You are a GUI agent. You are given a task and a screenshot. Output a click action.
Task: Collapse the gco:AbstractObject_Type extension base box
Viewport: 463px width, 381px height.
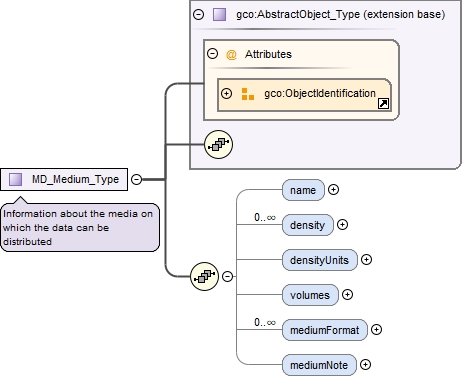click(x=199, y=14)
